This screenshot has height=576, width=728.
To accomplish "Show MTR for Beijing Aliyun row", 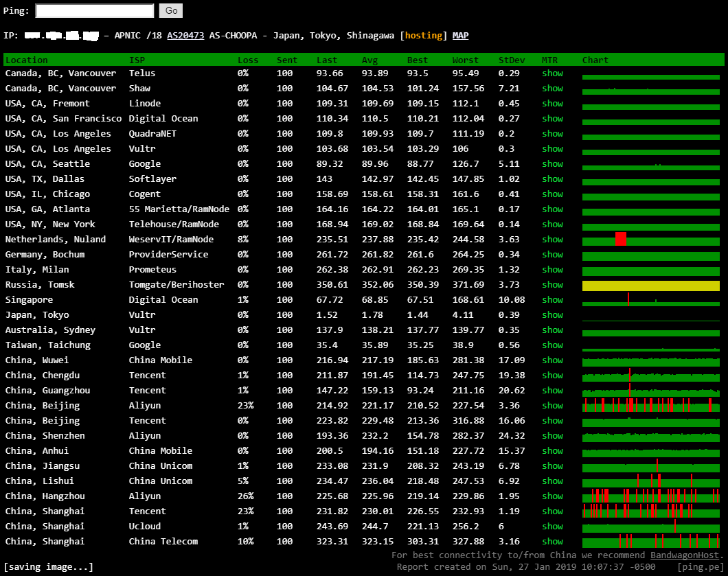I will coord(552,405).
